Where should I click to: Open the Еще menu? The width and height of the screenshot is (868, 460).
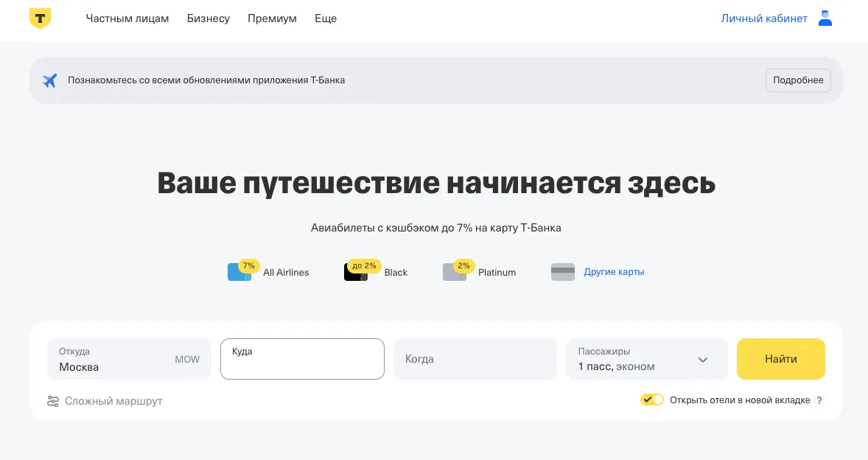click(326, 18)
